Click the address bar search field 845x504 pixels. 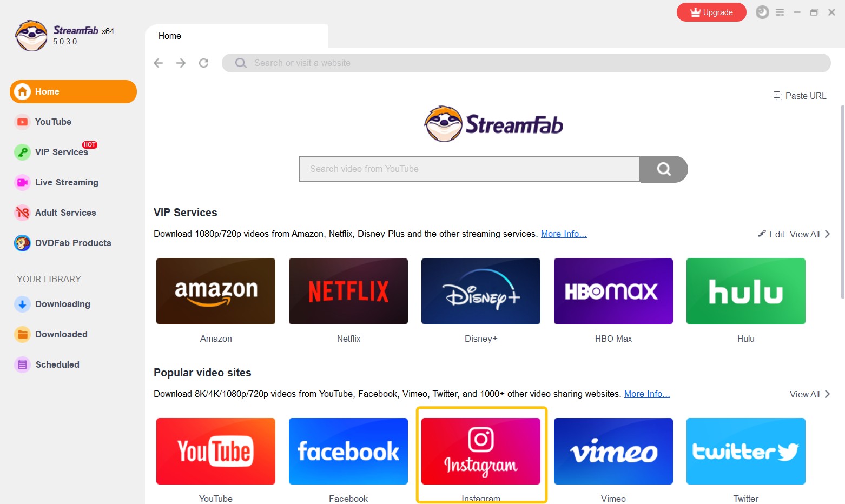pyautogui.click(x=526, y=63)
